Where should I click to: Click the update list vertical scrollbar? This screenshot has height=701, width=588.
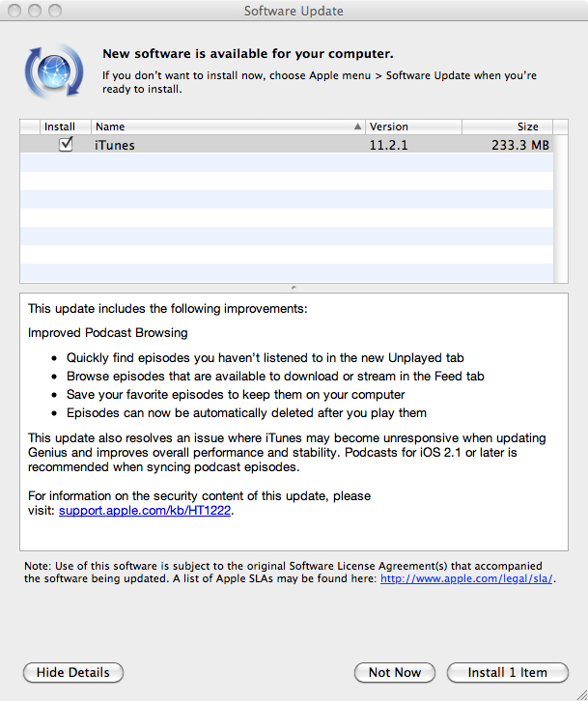560,209
